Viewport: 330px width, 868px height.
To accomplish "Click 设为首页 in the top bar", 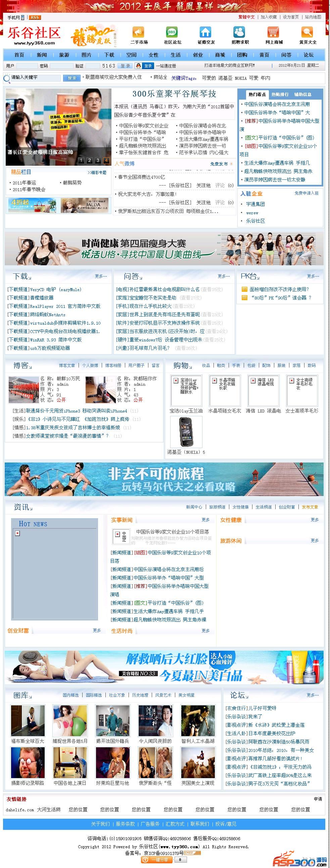I will (x=291, y=17).
